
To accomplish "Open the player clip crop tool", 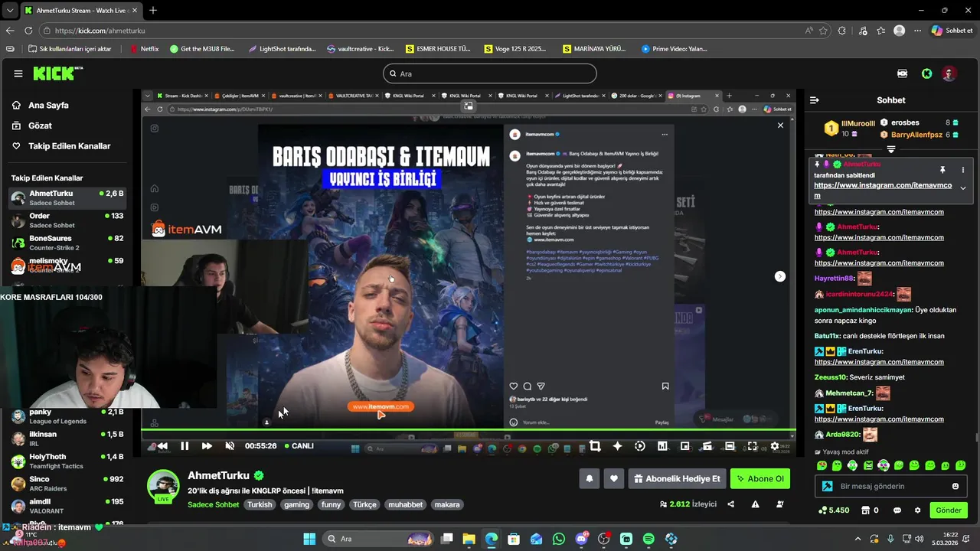I will coord(595,446).
